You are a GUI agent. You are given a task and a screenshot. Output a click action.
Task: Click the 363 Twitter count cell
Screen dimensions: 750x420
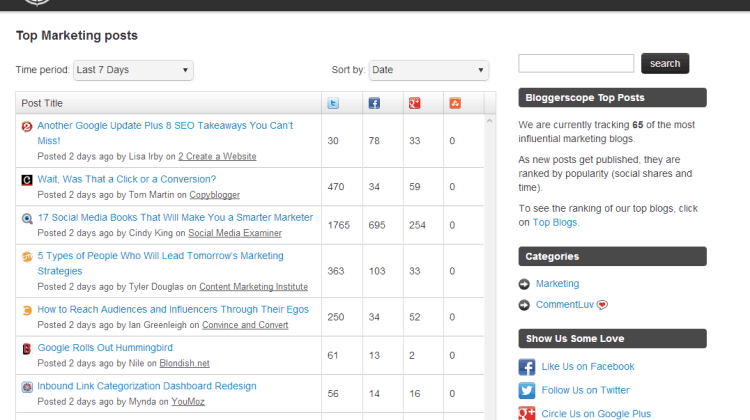click(x=342, y=271)
